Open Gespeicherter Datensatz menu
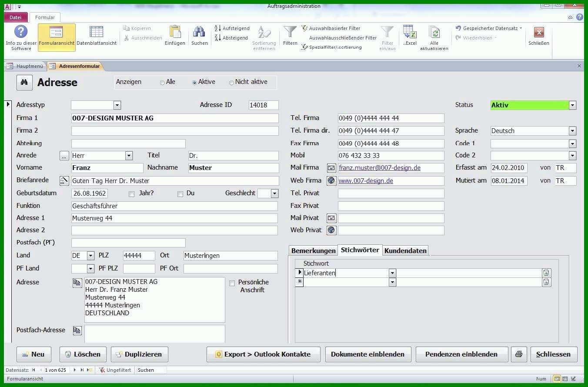588x387 pixels. pos(489,28)
